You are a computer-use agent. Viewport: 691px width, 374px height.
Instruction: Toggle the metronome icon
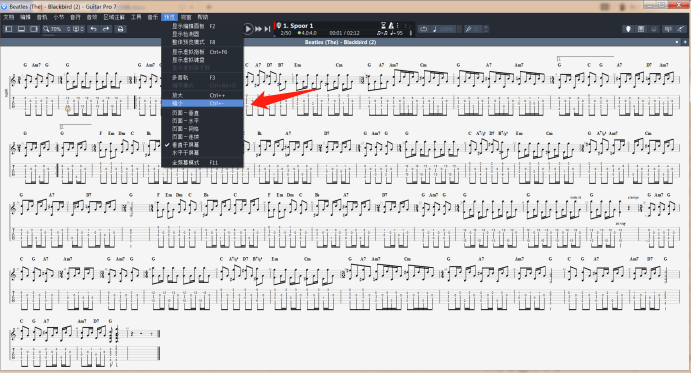(x=390, y=26)
